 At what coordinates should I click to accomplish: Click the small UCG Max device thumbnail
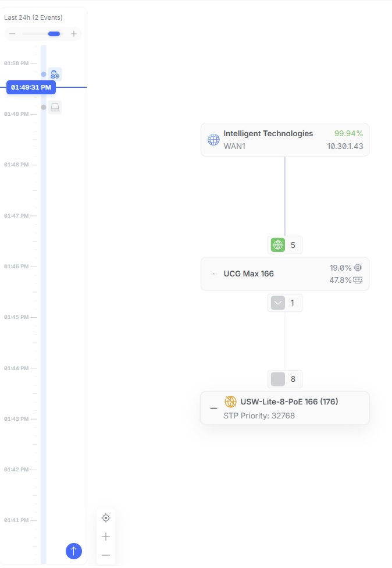(214, 274)
